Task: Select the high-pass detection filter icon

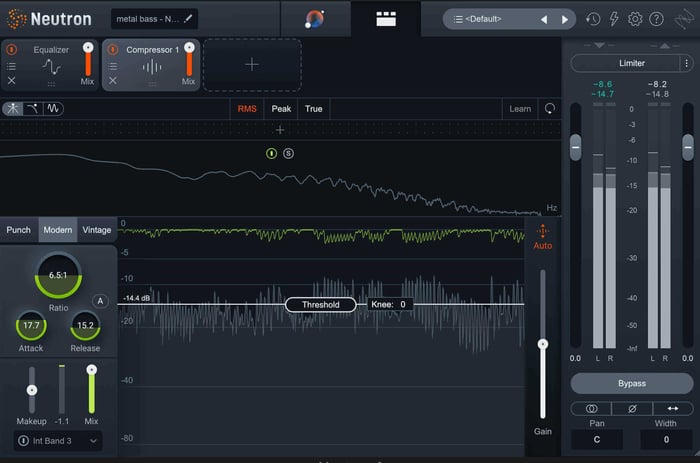Action: coord(33,108)
